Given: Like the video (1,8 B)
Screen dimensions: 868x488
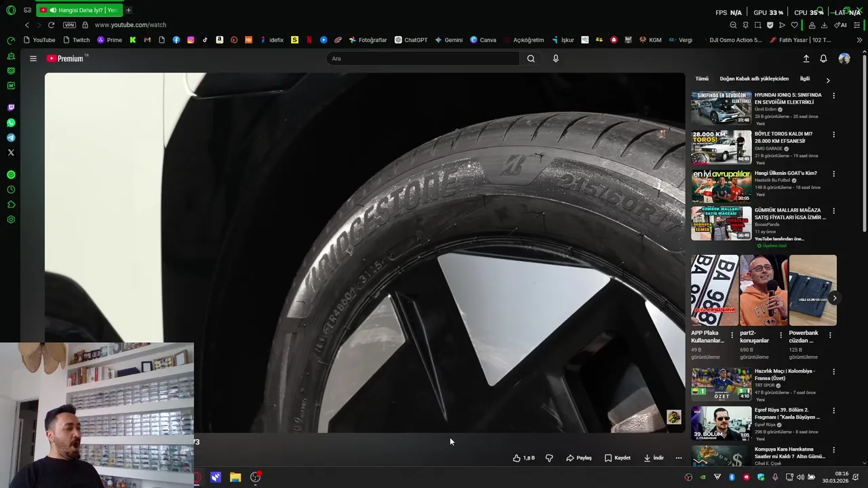Looking at the screenshot, I should click(x=524, y=457).
